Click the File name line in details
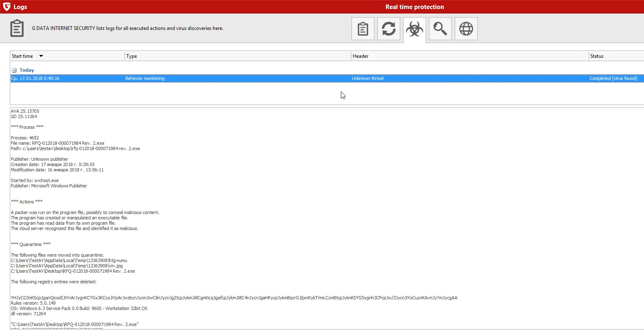This screenshot has width=644, height=335. click(x=57, y=143)
